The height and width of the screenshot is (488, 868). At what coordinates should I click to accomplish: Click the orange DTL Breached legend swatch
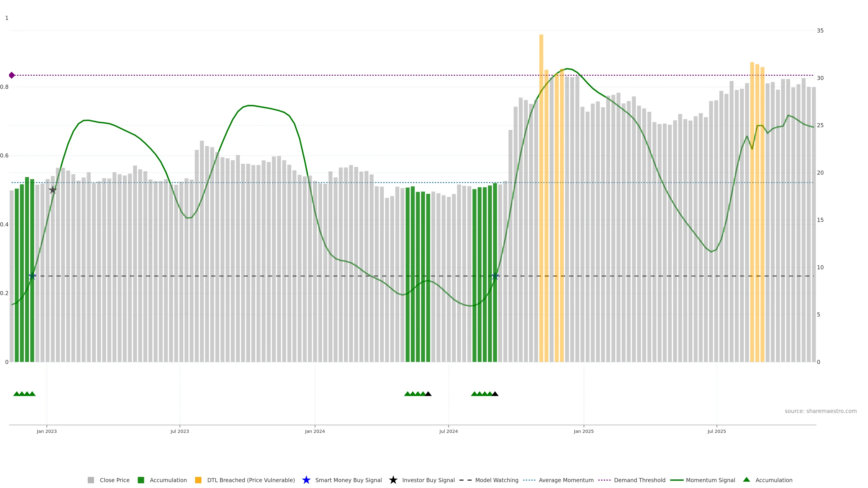[x=198, y=480]
